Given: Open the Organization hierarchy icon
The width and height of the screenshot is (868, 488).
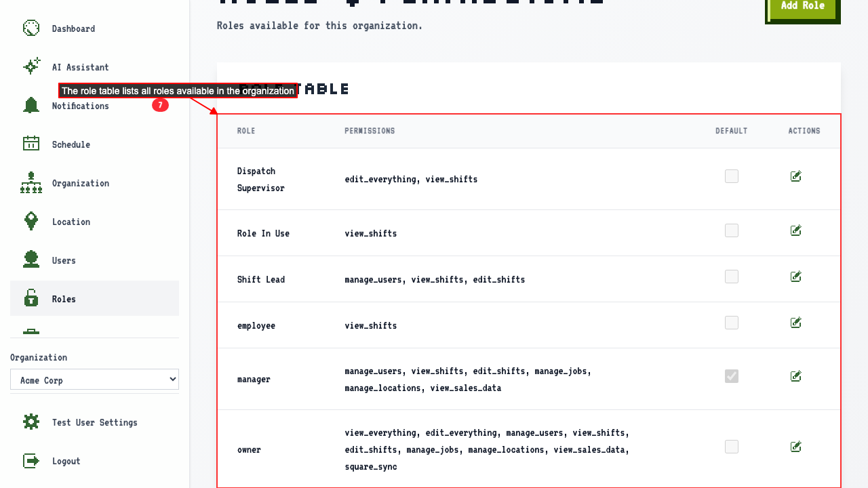Looking at the screenshot, I should (x=31, y=182).
